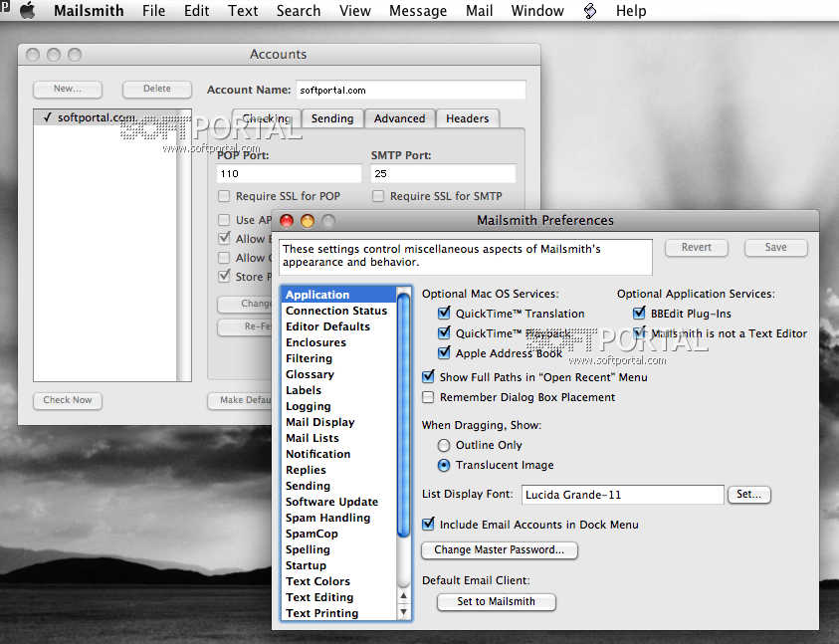
Task: Select Spam Handling category
Action: pyautogui.click(x=339, y=518)
